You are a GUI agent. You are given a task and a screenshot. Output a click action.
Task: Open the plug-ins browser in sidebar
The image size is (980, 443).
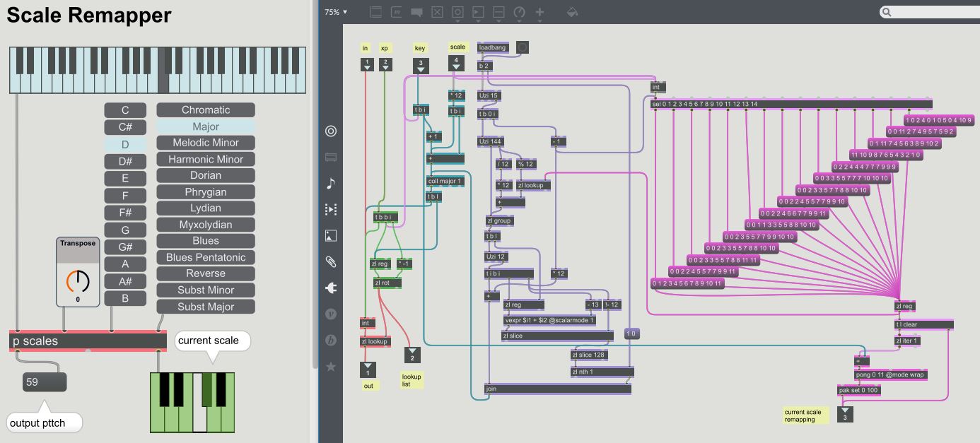(x=330, y=288)
